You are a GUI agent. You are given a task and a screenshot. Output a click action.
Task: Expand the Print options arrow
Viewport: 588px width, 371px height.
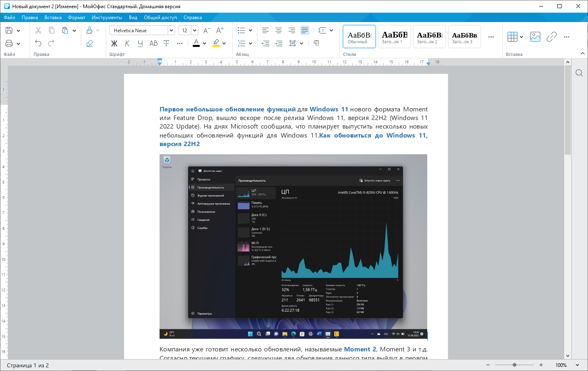coord(18,44)
